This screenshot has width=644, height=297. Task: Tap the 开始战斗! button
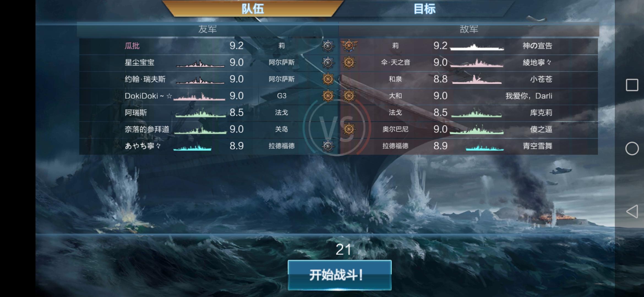[x=339, y=275]
